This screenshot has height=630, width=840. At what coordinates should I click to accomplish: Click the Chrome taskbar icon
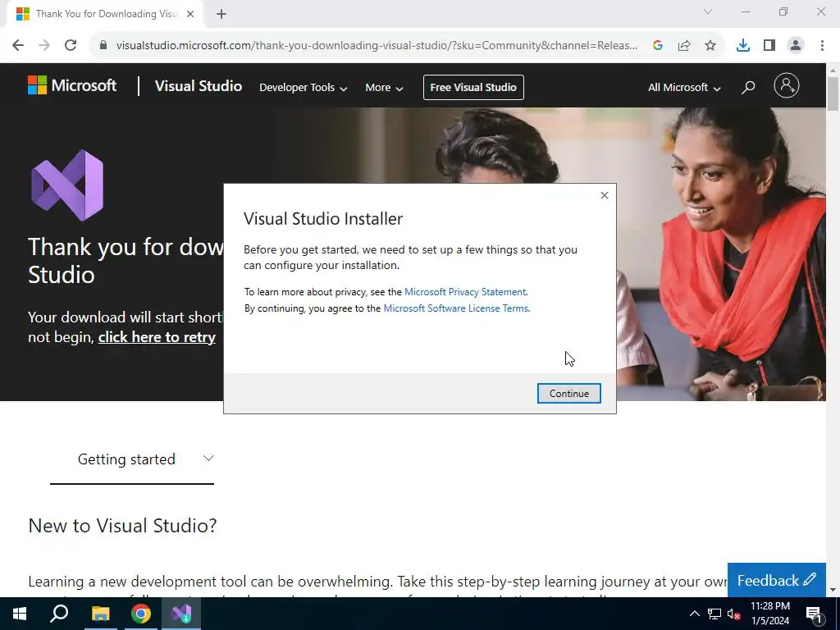(x=141, y=614)
